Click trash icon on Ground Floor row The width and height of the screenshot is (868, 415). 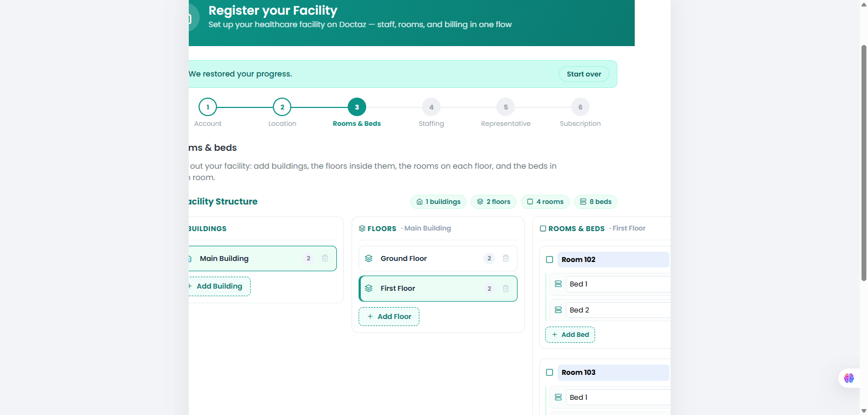506,258
